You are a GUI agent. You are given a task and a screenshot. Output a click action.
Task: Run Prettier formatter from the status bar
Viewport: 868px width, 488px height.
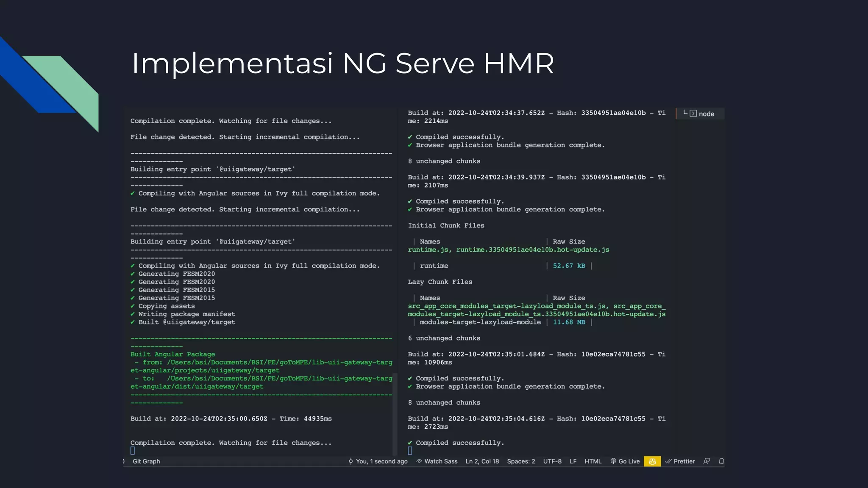(x=684, y=461)
